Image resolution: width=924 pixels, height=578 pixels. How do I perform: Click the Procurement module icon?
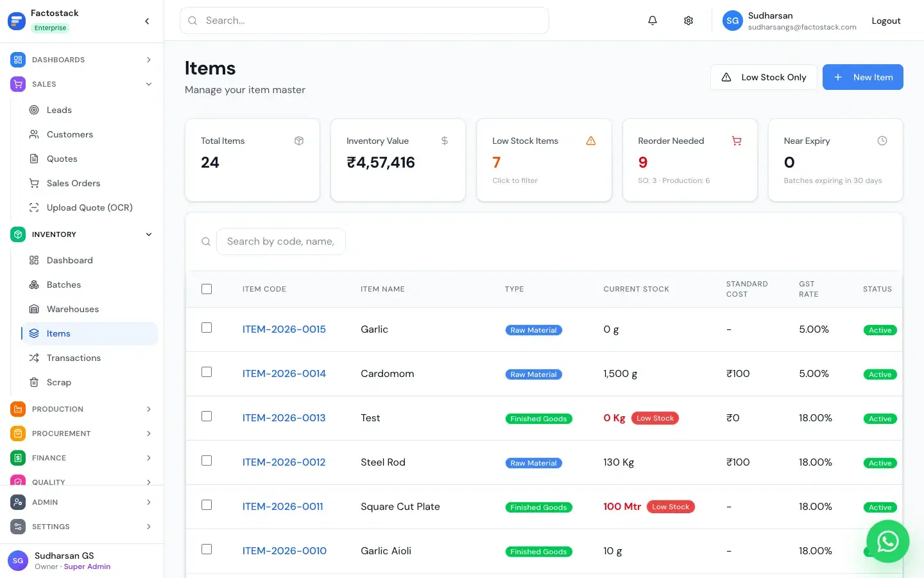tap(18, 433)
